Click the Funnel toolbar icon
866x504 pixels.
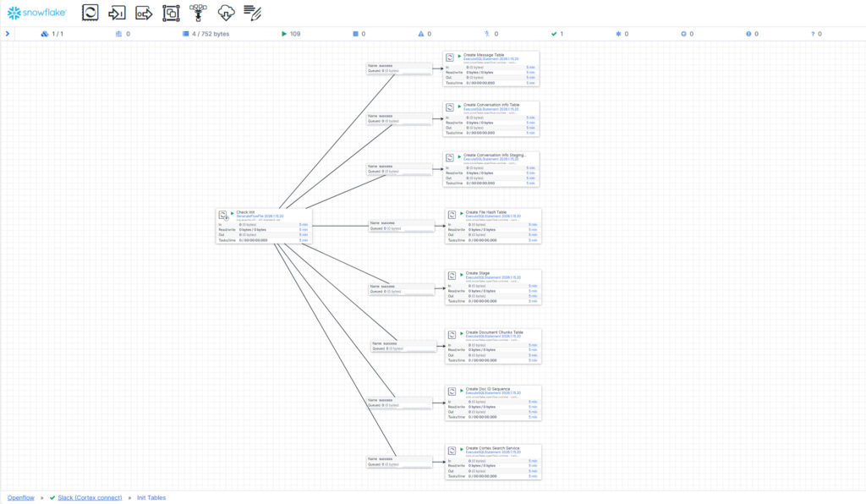pos(198,13)
